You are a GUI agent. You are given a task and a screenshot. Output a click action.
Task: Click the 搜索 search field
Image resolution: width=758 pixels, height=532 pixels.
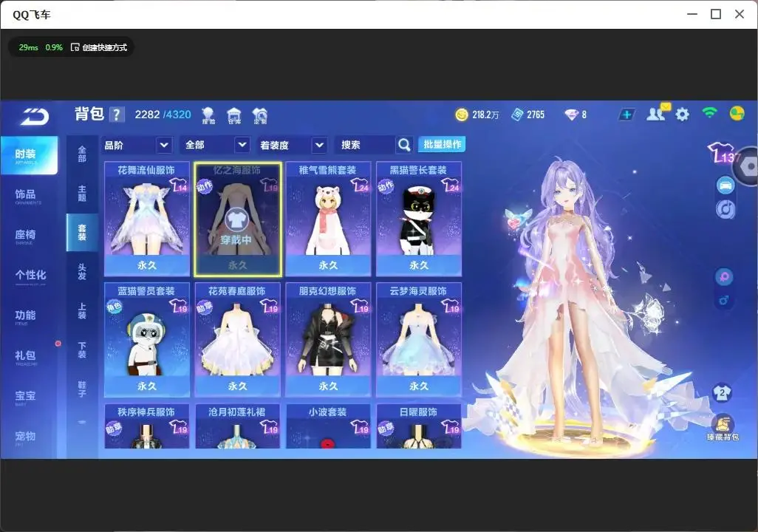[x=366, y=145]
